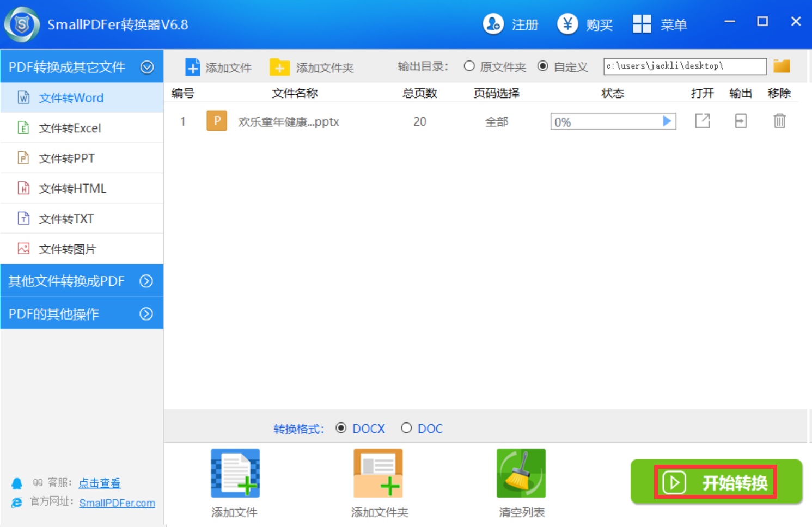Close the SmallPDFer window
The width and height of the screenshot is (812, 527).
point(796,21)
